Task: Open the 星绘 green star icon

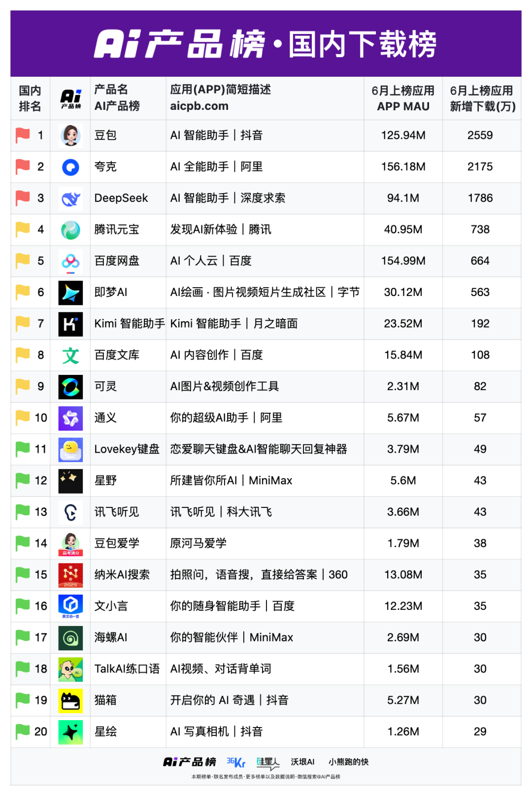Action: coord(70,732)
